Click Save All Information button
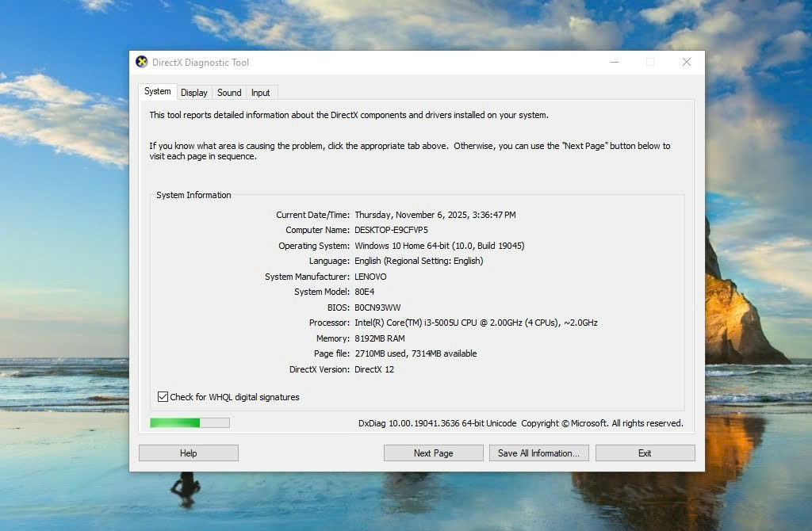 click(539, 453)
